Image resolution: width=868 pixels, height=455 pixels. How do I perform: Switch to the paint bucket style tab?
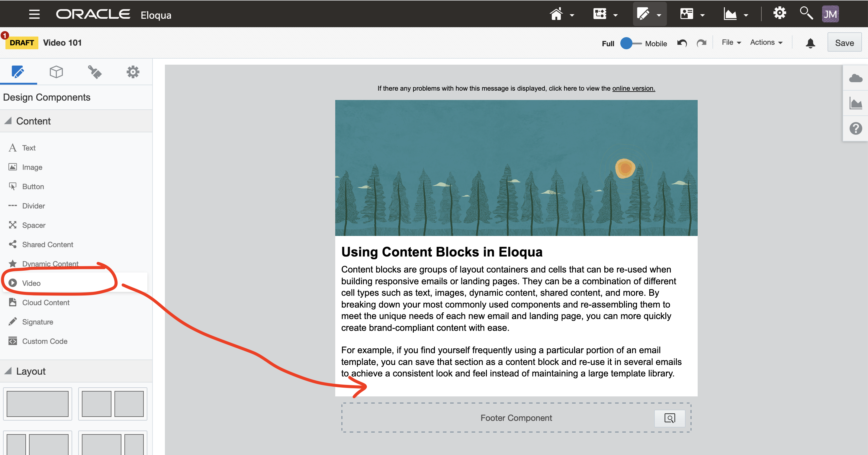pyautogui.click(x=94, y=72)
